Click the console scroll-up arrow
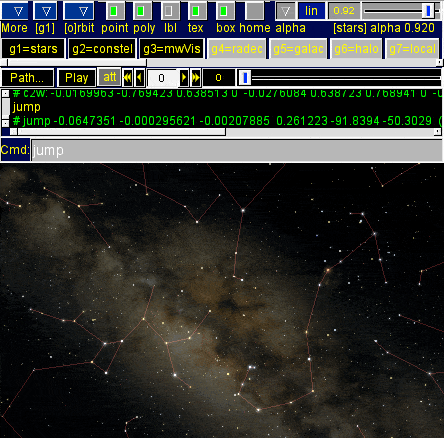Image resolution: width=444 pixels, height=438 pixels. (x=5, y=94)
